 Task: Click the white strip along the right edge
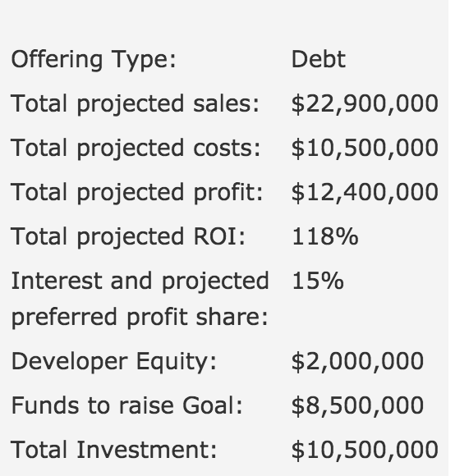click(452, 238)
